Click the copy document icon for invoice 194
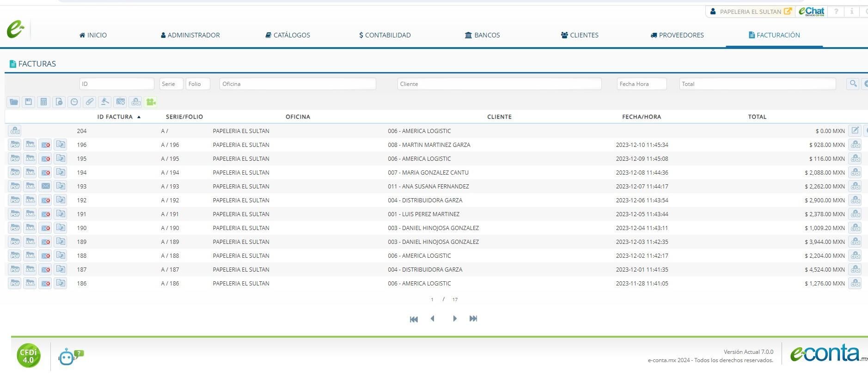868x376 pixels. coord(61,172)
